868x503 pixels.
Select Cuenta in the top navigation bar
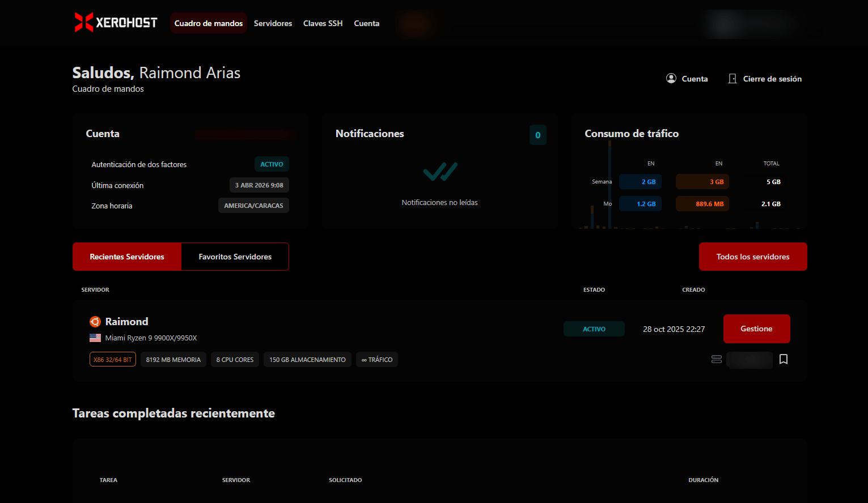click(x=367, y=23)
